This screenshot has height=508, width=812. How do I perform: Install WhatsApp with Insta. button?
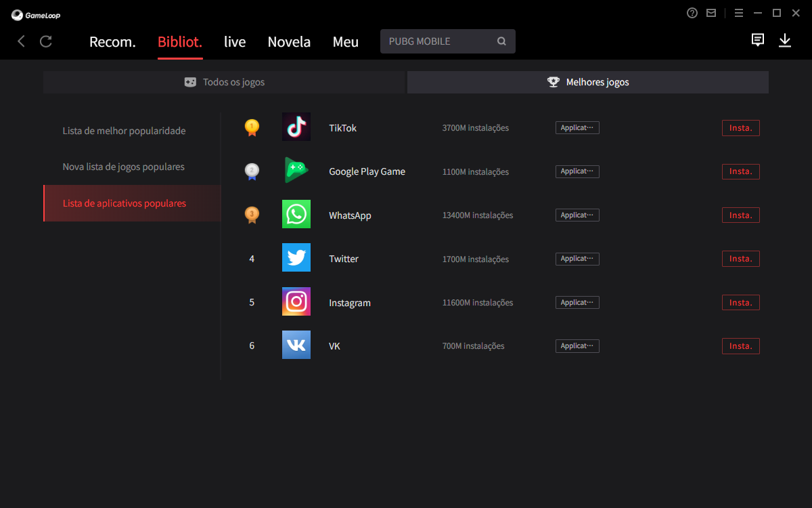point(741,215)
